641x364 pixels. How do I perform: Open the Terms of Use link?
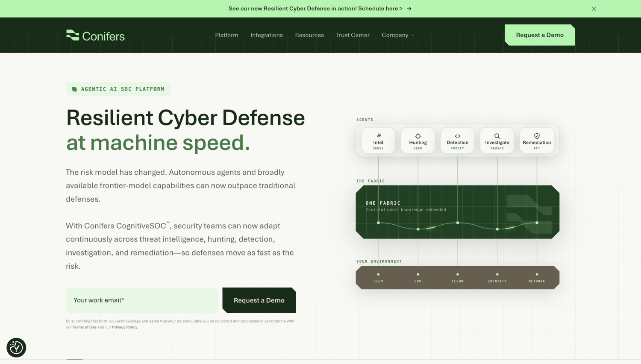tap(85, 327)
